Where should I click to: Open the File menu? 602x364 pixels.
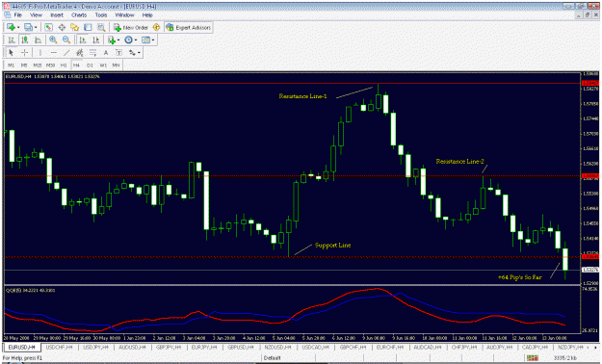[17, 15]
